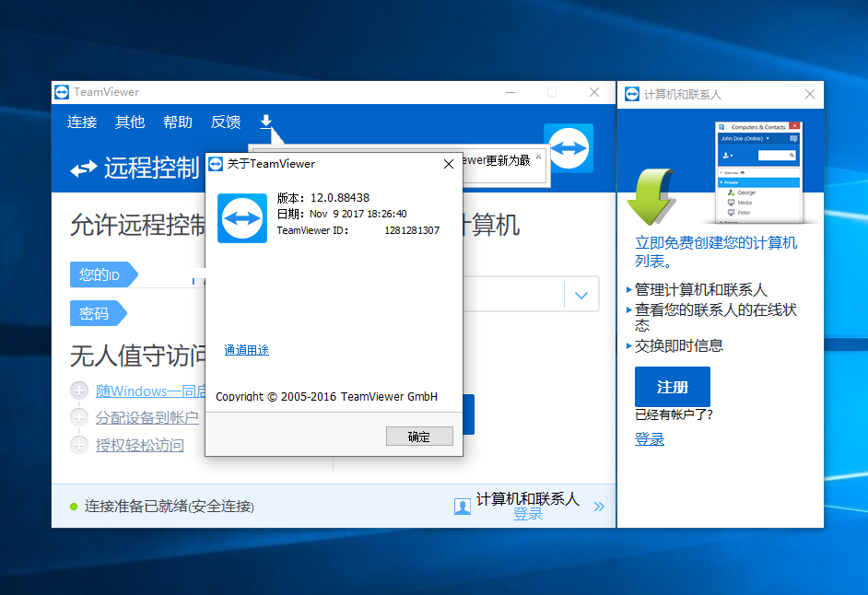Open the 授权轻松访问 link
The height and width of the screenshot is (595, 868).
click(x=140, y=445)
